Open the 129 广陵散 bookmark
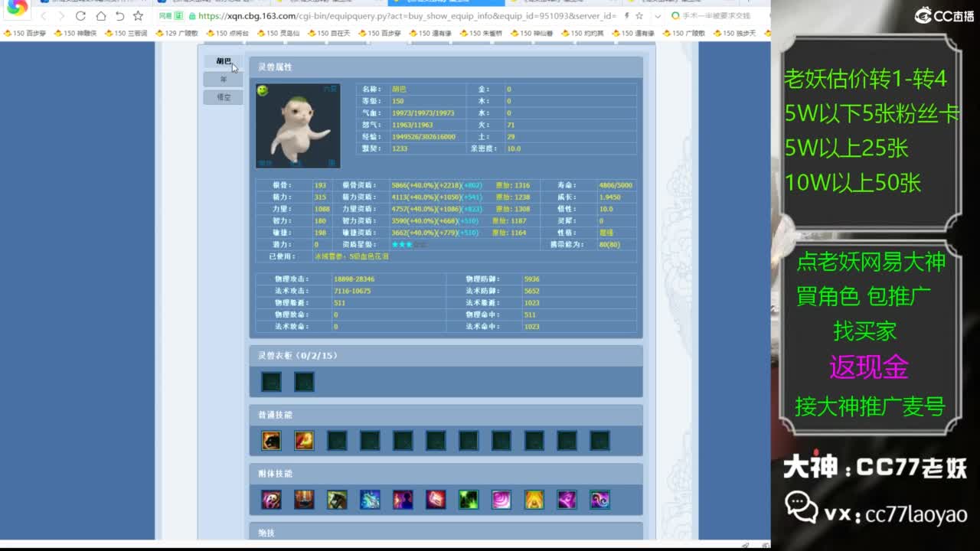The image size is (980, 551). coord(176,33)
